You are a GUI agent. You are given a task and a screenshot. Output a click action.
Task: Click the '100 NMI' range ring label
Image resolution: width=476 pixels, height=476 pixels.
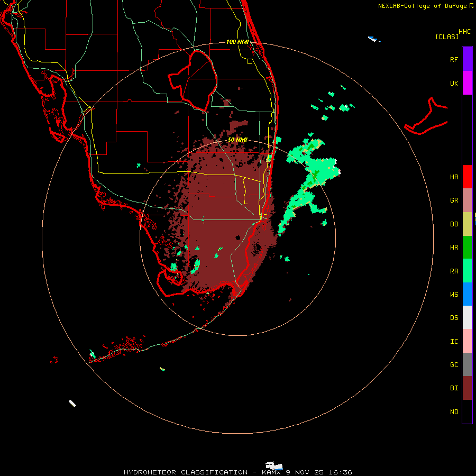point(237,42)
